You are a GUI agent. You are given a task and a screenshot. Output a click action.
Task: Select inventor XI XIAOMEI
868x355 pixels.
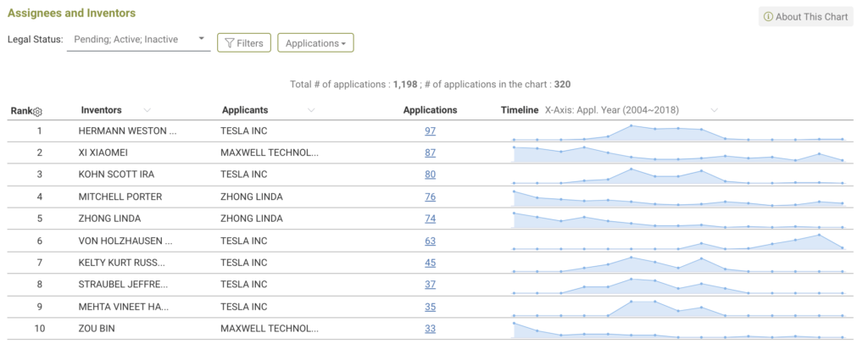pos(103,153)
